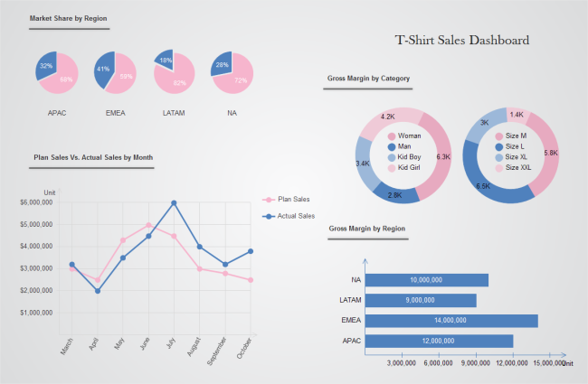Select the Woman legend dot
Screen dimensions: 588x384
click(392, 136)
